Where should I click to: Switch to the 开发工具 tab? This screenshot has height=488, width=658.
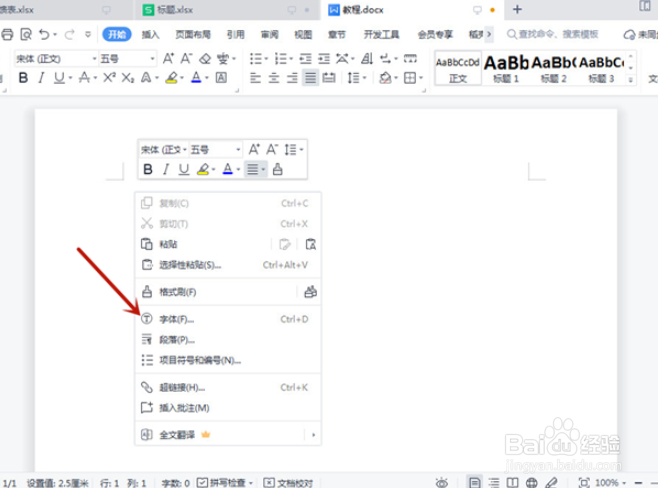coord(381,34)
